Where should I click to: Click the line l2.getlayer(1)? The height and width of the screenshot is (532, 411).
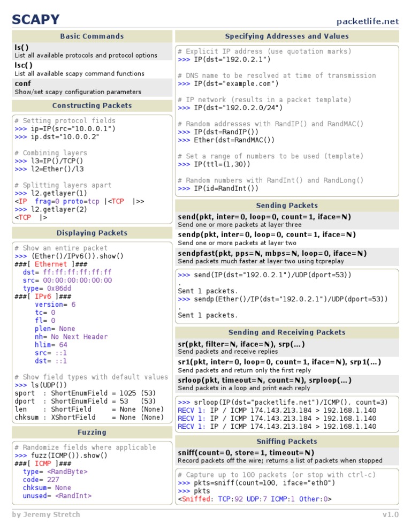(x=51, y=193)
